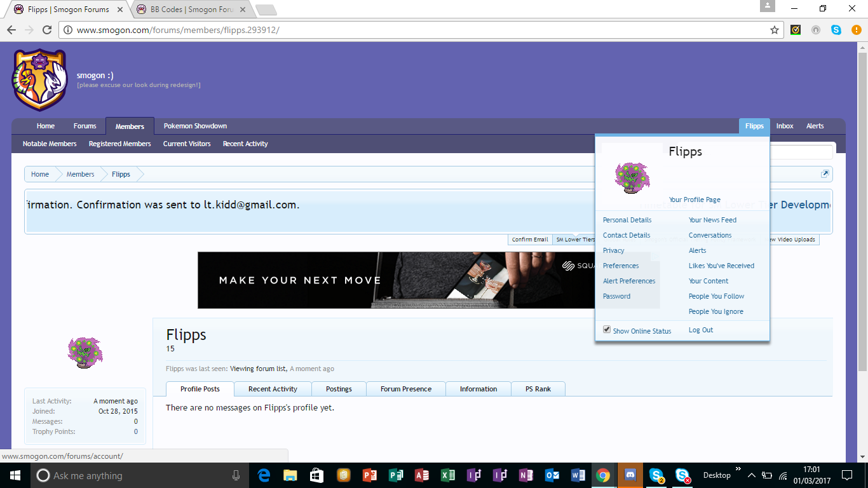Select the Postings profile tab
868x488 pixels.
pos(339,389)
